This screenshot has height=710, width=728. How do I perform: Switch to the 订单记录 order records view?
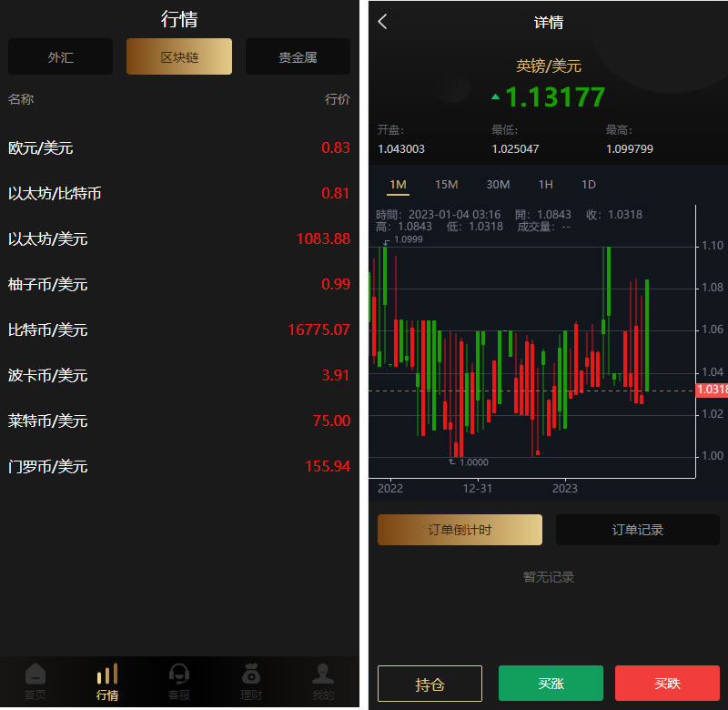[637, 530]
